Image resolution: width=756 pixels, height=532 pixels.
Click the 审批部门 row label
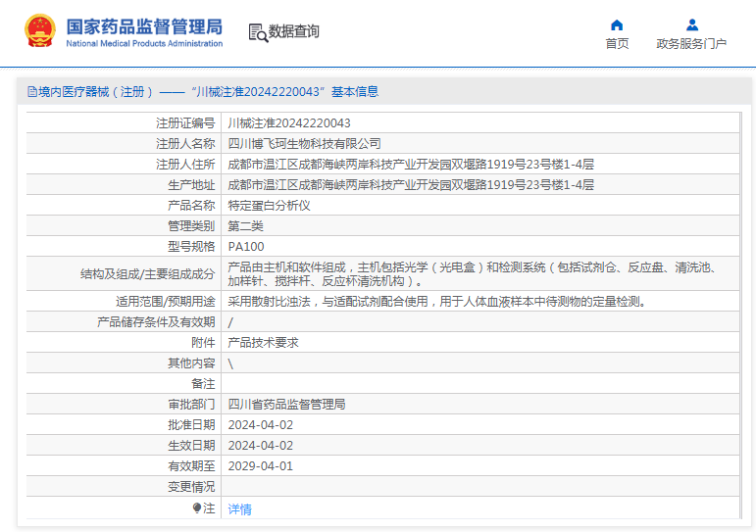[191, 405]
